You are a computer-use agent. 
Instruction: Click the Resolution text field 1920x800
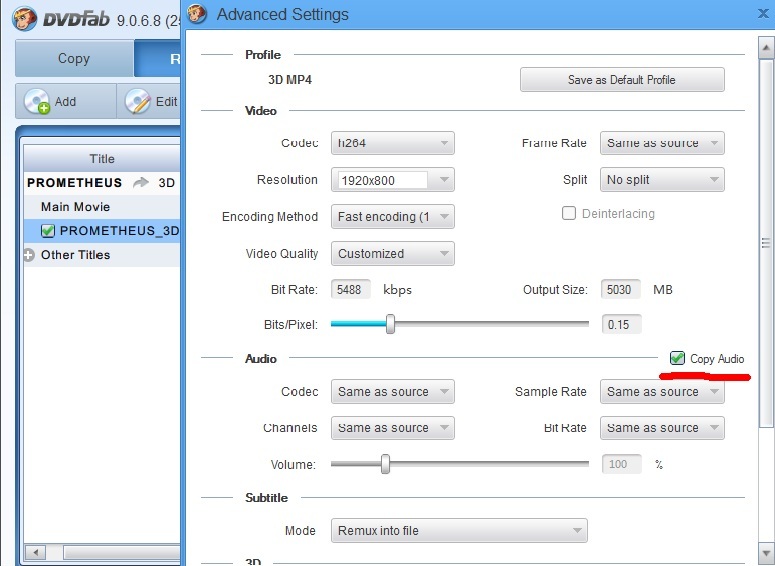coord(382,180)
